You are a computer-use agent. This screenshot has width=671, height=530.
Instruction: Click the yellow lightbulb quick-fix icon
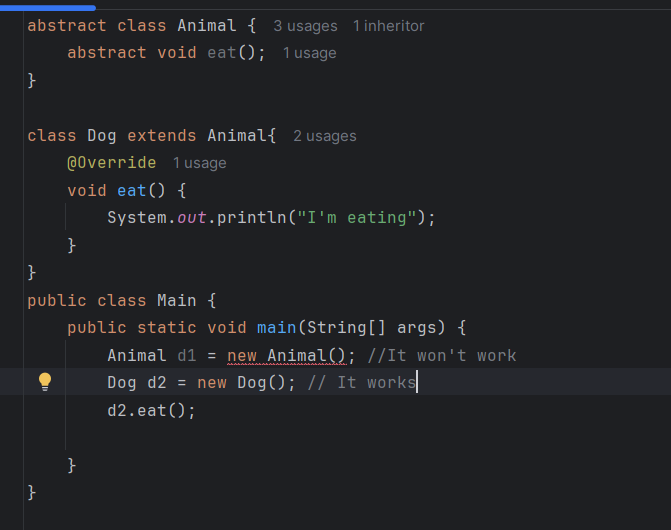tap(45, 382)
